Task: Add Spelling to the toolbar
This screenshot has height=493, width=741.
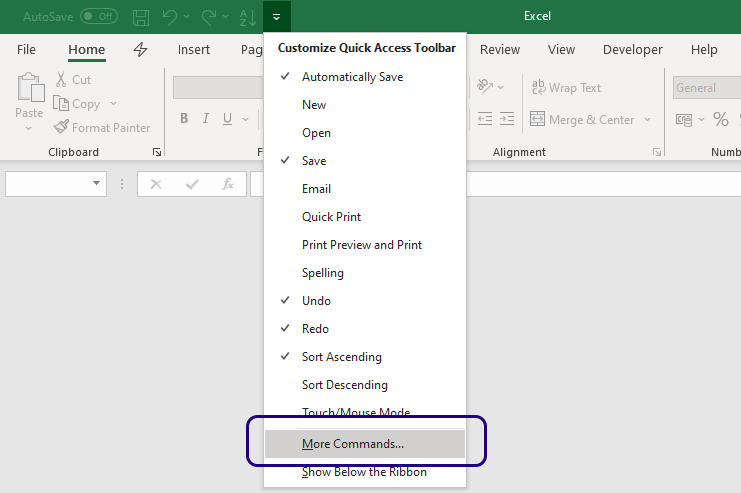Action: pyautogui.click(x=365, y=273)
